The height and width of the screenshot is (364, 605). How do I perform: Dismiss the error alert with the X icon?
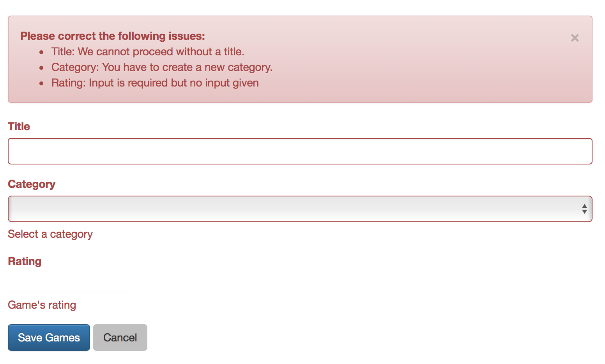[x=575, y=38]
